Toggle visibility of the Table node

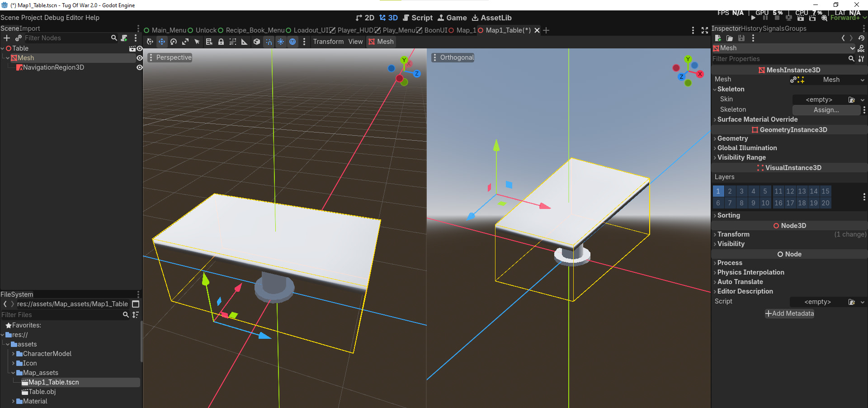[139, 48]
